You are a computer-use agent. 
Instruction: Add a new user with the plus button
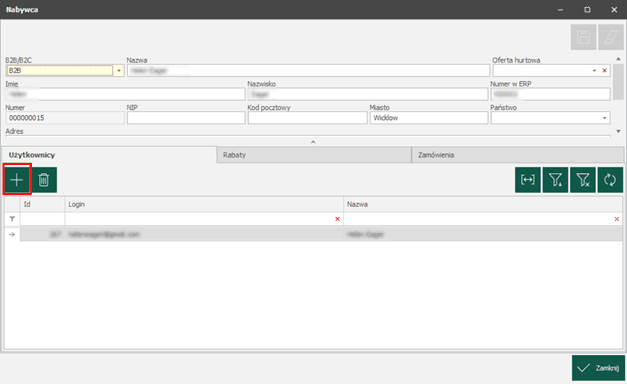pyautogui.click(x=17, y=180)
